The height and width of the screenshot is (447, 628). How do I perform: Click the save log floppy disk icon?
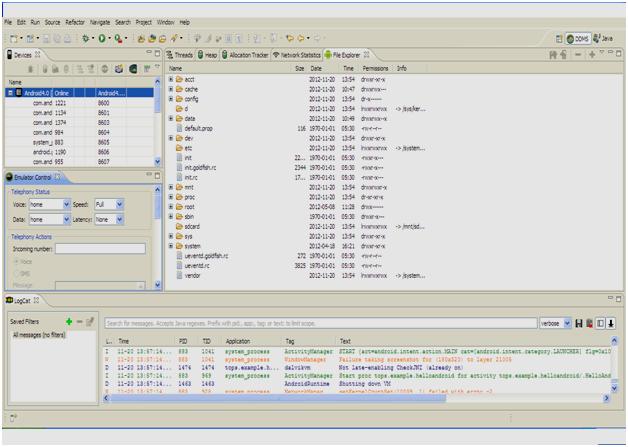[579, 323]
